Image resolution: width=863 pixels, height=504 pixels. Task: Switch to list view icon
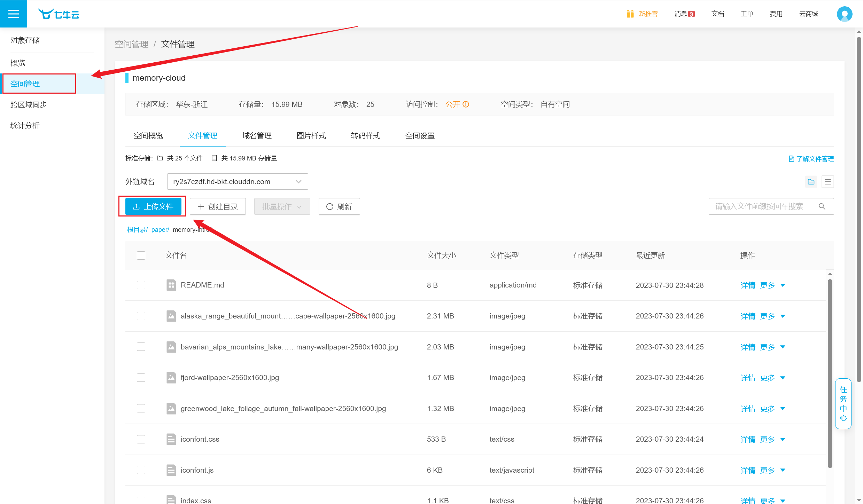pyautogui.click(x=828, y=182)
